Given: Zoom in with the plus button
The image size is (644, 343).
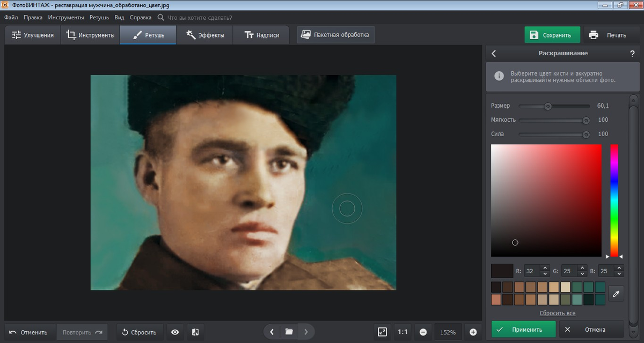Looking at the screenshot, I should (473, 332).
